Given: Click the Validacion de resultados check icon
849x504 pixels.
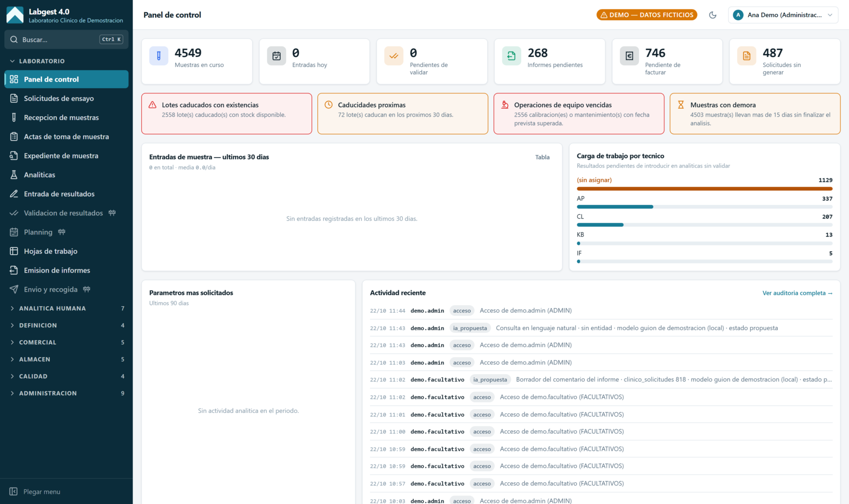Looking at the screenshot, I should coord(14,213).
